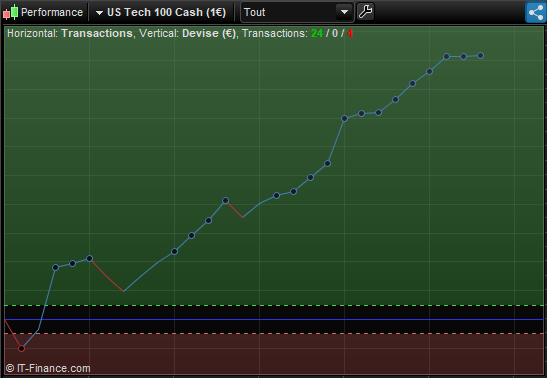This screenshot has height=378, width=547.
Task: Click the neutral transactions count 0
Action: coord(335,33)
